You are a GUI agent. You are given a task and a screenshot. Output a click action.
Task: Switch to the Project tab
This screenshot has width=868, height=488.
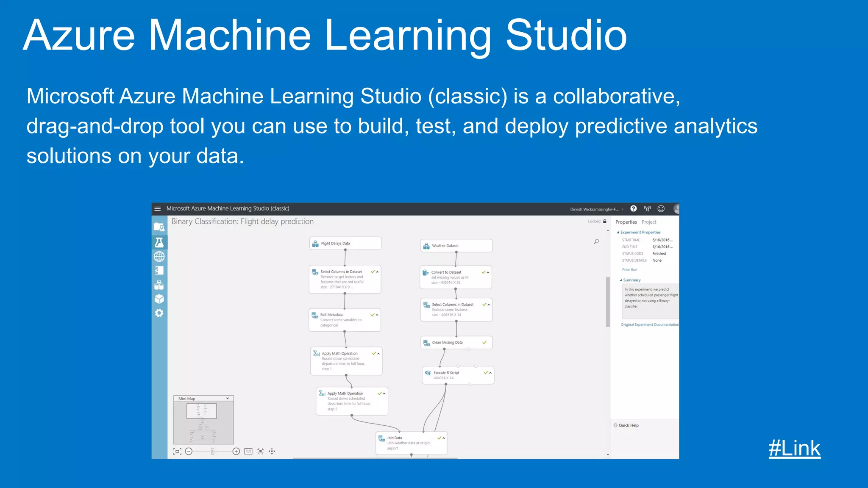(x=648, y=222)
